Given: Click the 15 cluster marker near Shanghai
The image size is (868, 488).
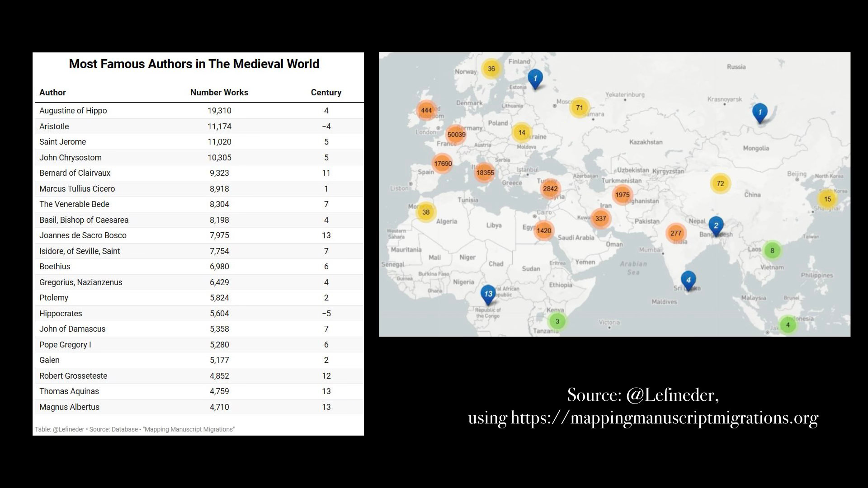Looking at the screenshot, I should click(x=827, y=199).
